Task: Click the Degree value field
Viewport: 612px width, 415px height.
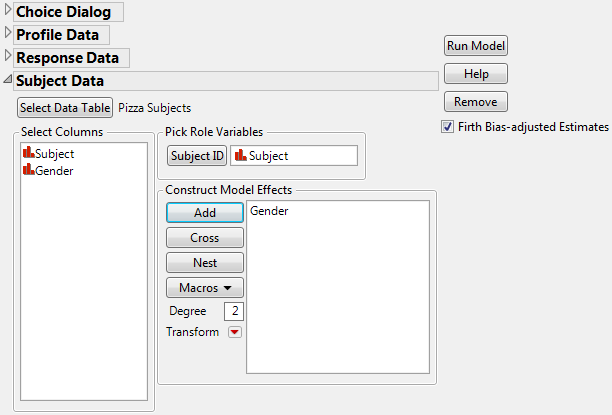Action: click(x=234, y=311)
